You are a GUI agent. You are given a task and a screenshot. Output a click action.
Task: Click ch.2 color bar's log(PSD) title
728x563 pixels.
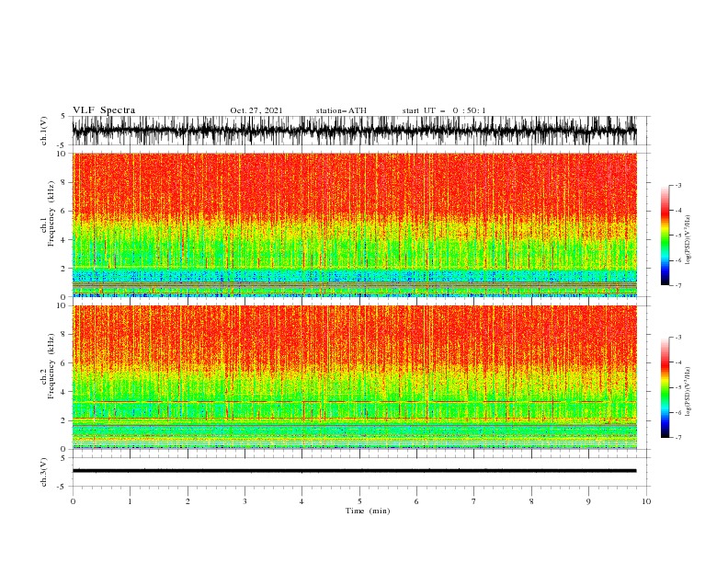[688, 391]
